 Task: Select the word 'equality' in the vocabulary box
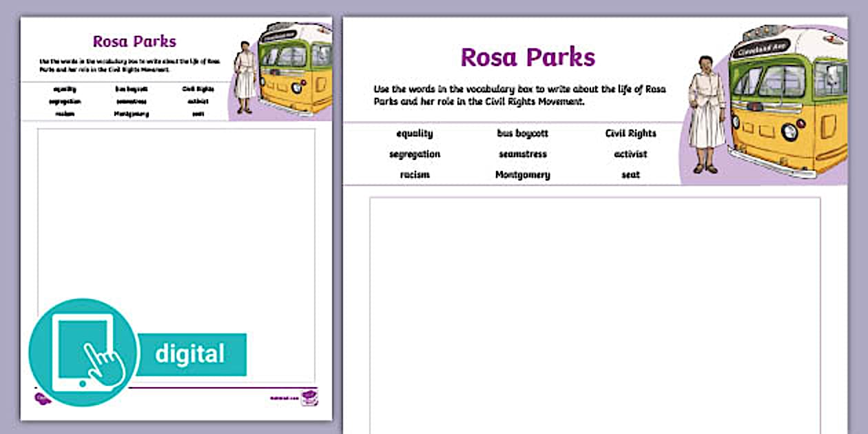click(x=413, y=133)
